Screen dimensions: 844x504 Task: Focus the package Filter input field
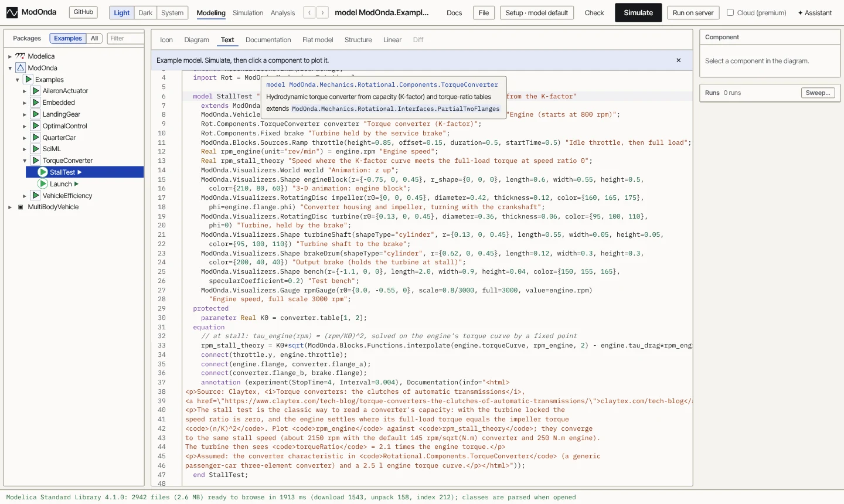(125, 39)
